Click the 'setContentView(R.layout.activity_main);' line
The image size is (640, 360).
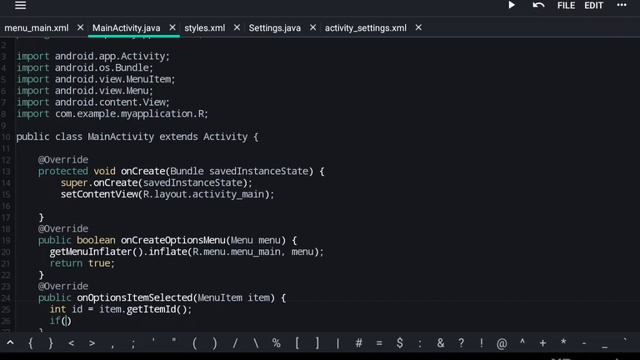pyautogui.click(x=167, y=194)
